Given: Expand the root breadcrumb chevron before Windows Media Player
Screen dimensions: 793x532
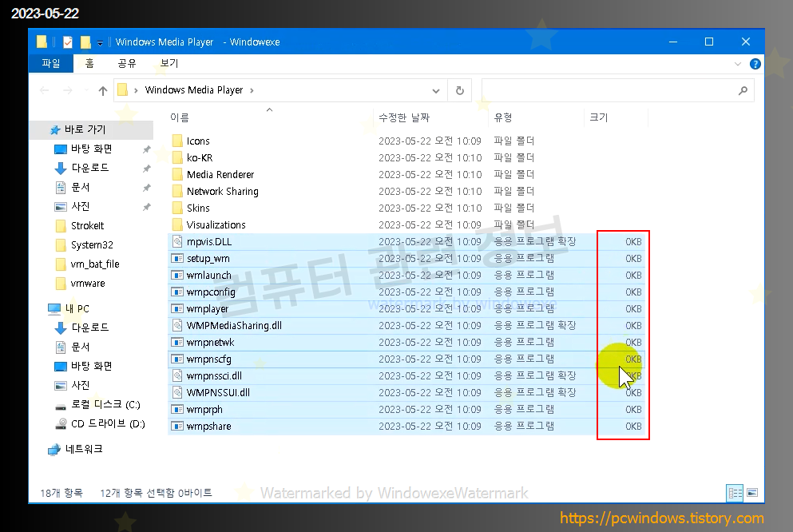Looking at the screenshot, I should [x=136, y=90].
